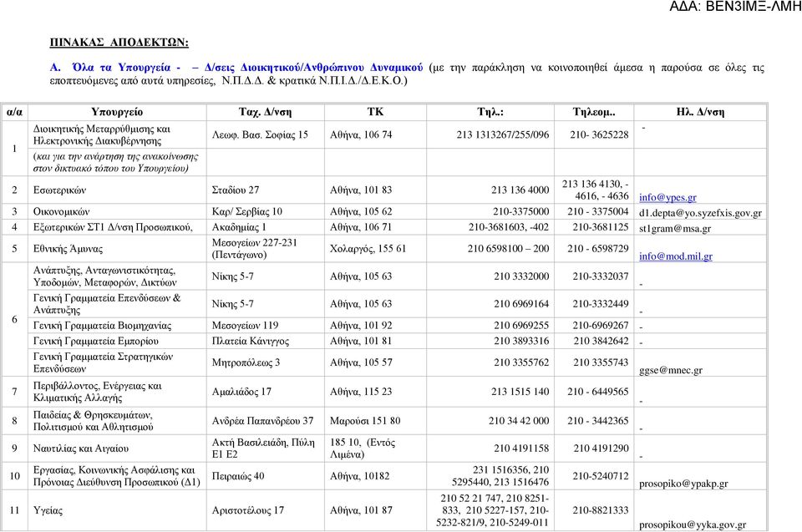Click the ΤΚ column header
802x532 pixels.
click(375, 112)
